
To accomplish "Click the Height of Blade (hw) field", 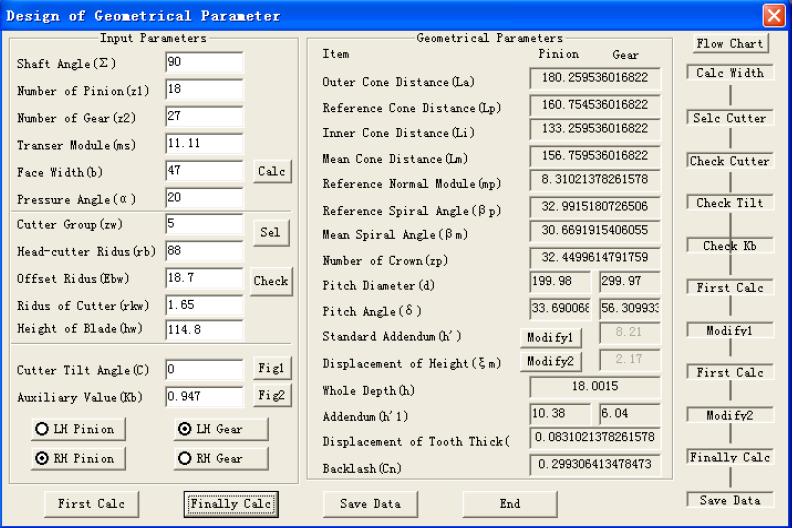I will click(204, 330).
